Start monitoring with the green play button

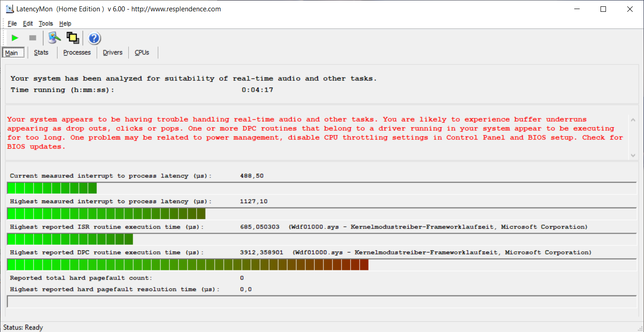[x=15, y=38]
